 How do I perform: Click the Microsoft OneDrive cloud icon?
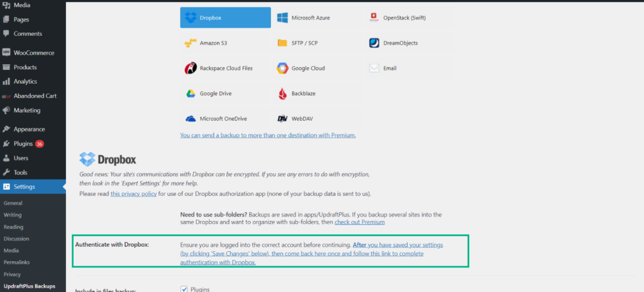point(191,119)
